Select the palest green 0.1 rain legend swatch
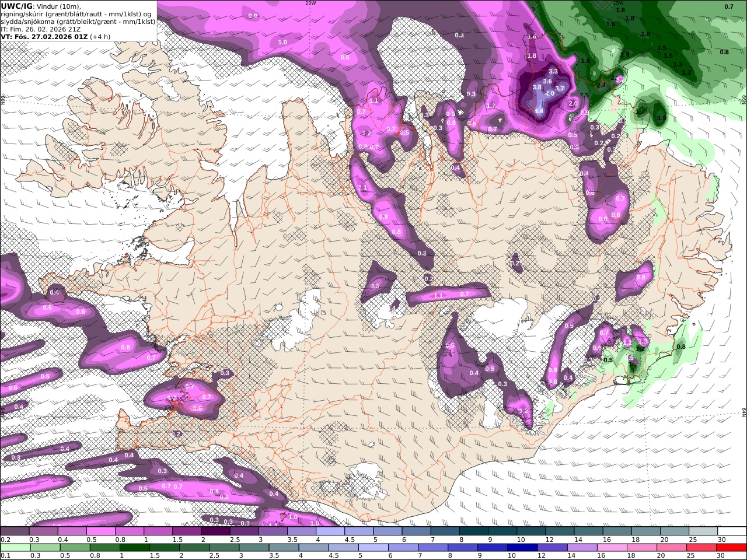This screenshot has height=560, width=747. (x=16, y=548)
